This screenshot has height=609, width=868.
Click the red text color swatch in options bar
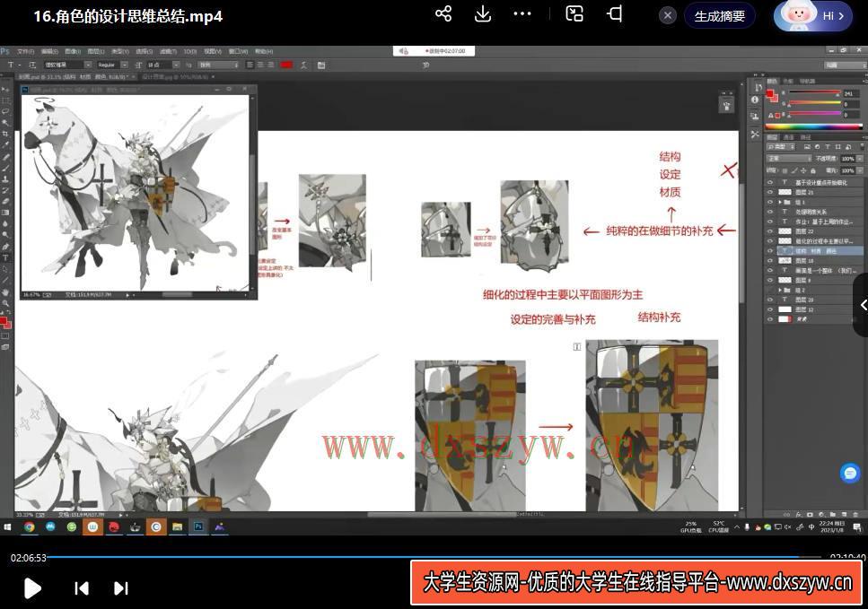coord(286,65)
